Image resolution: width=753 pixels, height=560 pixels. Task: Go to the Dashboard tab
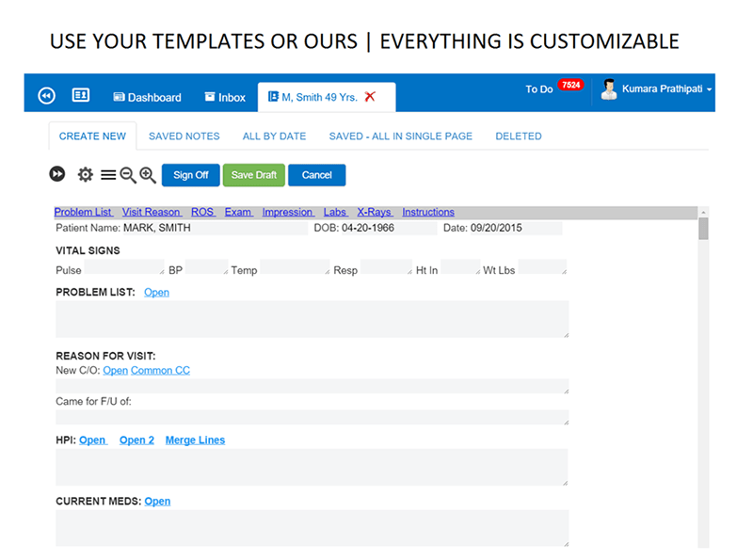tap(147, 97)
